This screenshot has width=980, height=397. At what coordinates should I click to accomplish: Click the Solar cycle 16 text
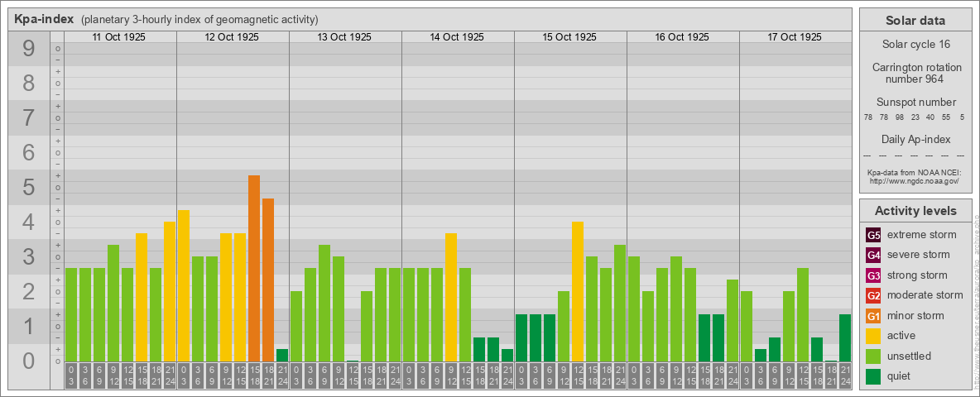(x=915, y=45)
